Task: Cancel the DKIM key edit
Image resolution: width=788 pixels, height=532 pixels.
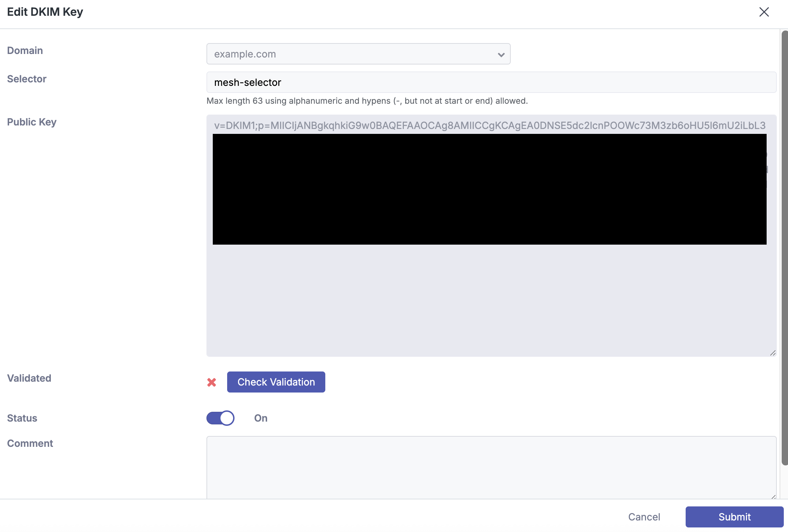Action: tap(644, 517)
